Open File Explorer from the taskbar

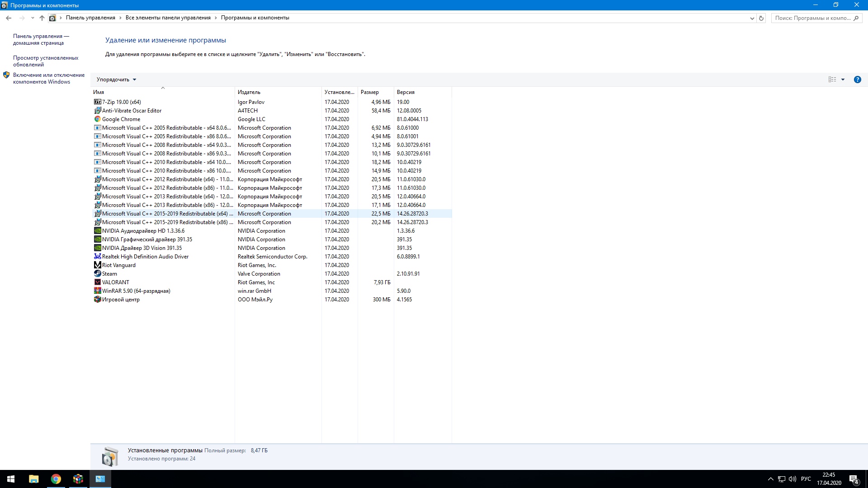[34, 479]
